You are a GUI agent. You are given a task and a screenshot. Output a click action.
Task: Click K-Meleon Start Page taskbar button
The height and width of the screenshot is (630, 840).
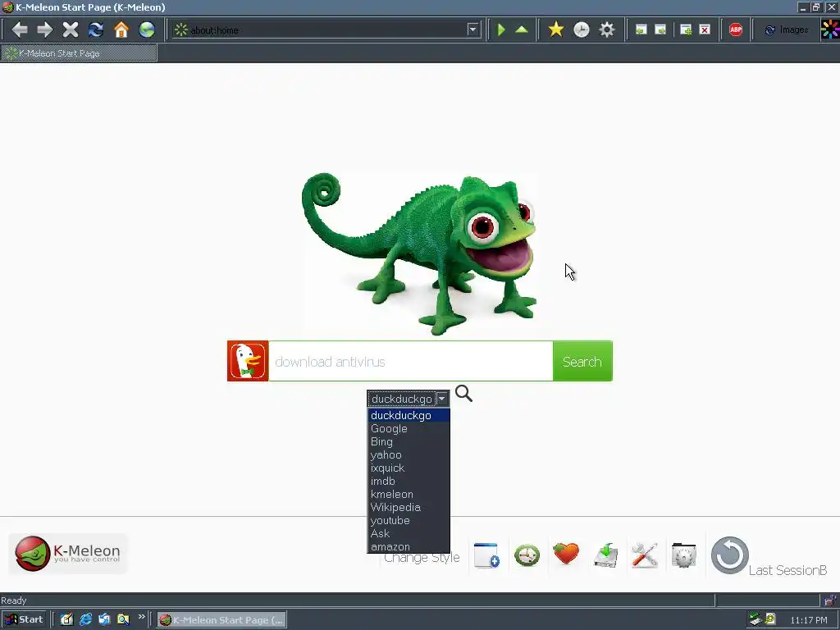click(x=221, y=620)
